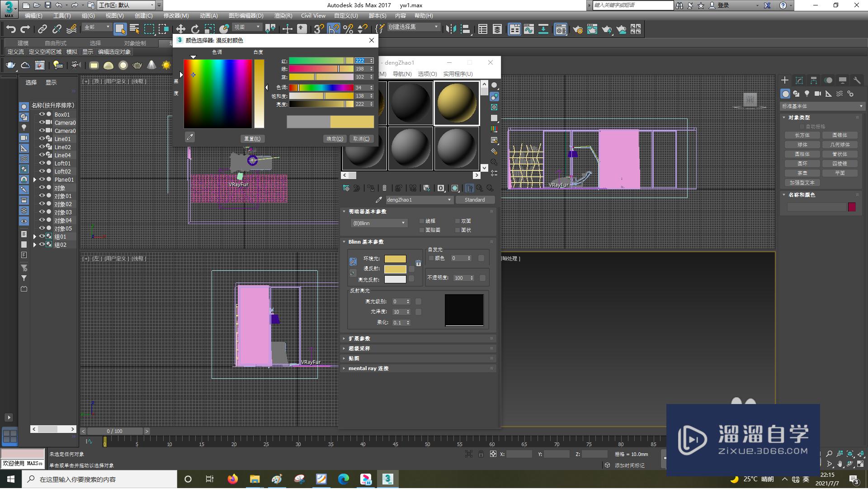Click the object color swatch in 名称和颜色
868x489 pixels.
pos(852,207)
